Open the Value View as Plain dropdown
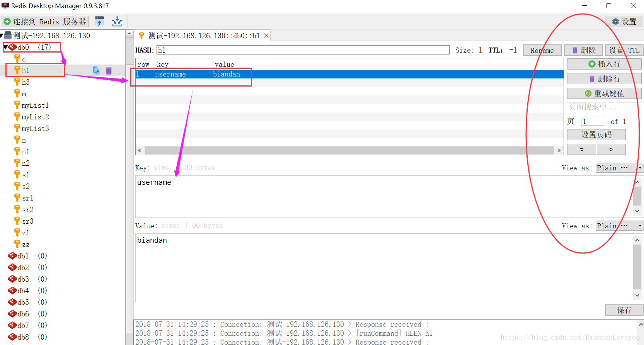Screen dimensions: 644x345 pos(619,226)
